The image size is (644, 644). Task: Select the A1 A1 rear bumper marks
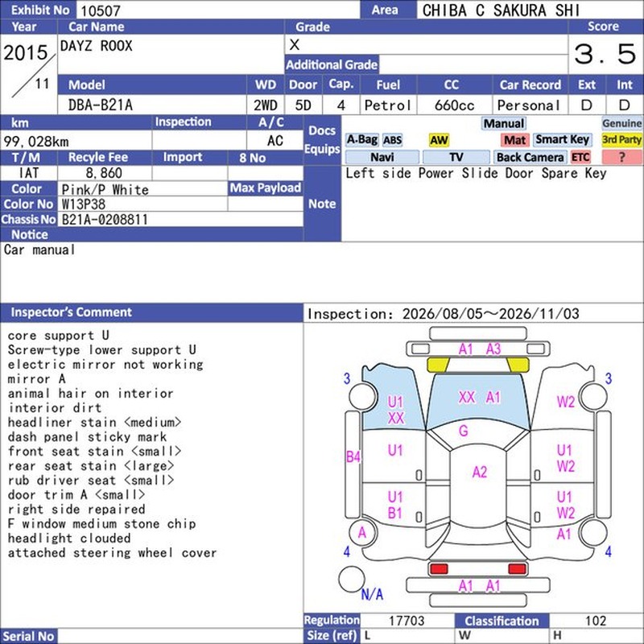click(x=479, y=586)
